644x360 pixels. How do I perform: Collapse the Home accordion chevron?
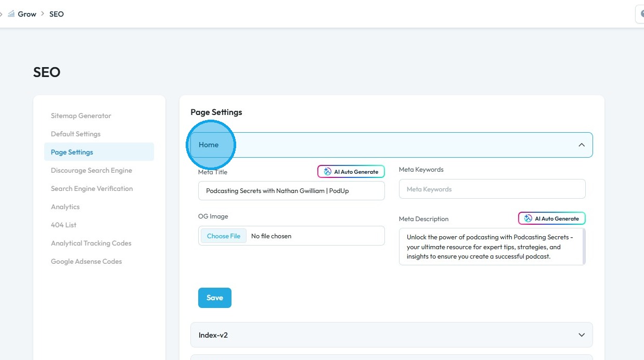tap(582, 145)
